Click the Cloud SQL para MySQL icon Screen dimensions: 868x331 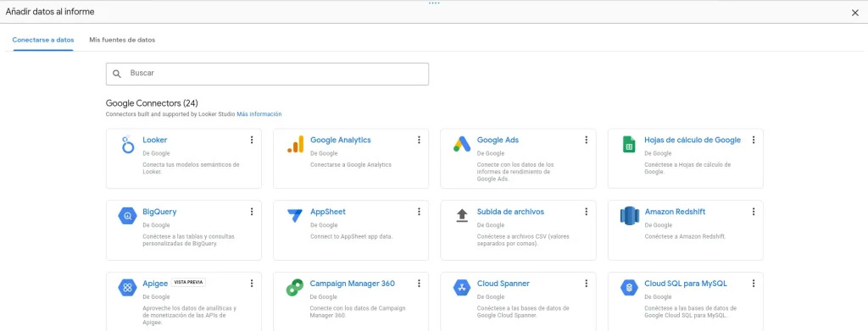click(630, 287)
